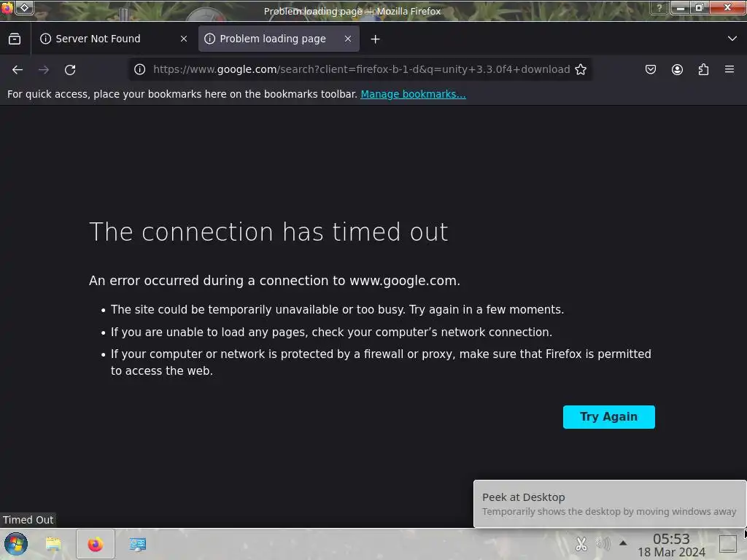The height and width of the screenshot is (560, 747).
Task: Minimize the Firefox window
Action: tap(681, 7)
